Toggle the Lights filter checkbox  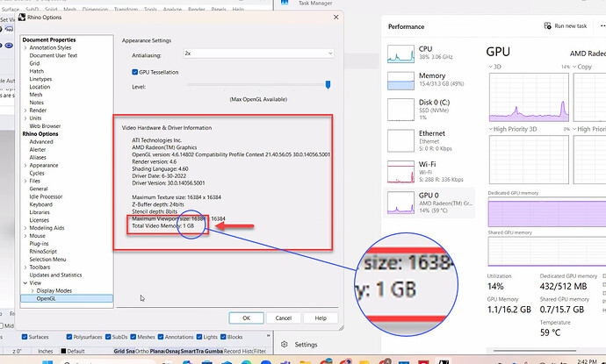click(x=199, y=337)
